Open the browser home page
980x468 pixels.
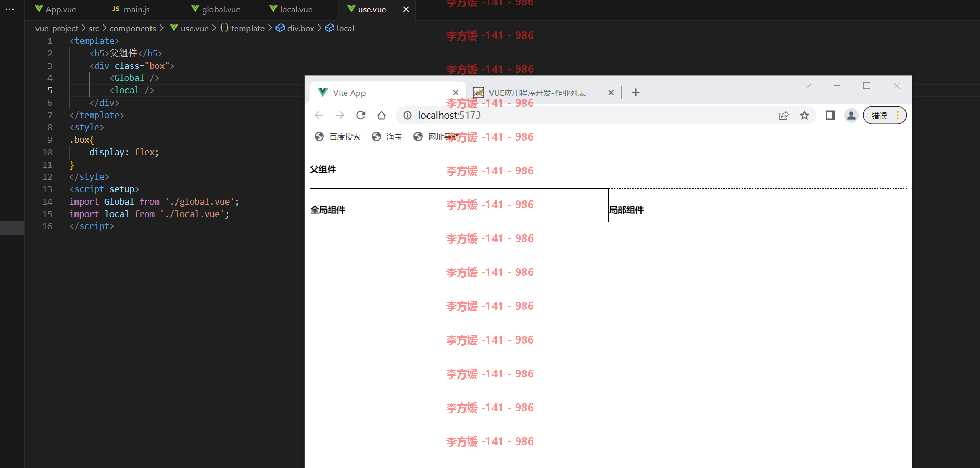[381, 115]
